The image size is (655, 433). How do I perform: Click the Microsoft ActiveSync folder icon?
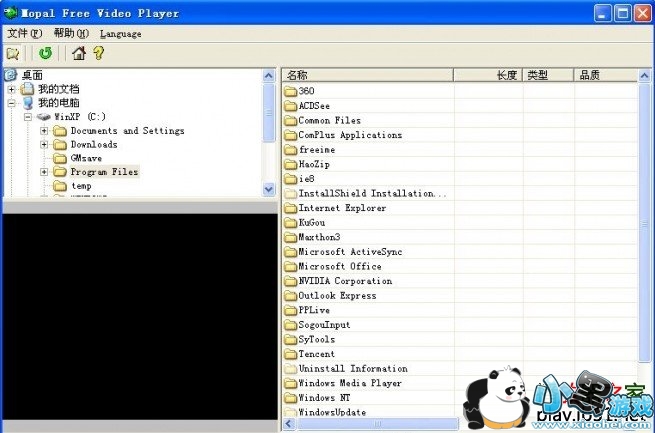click(x=290, y=252)
